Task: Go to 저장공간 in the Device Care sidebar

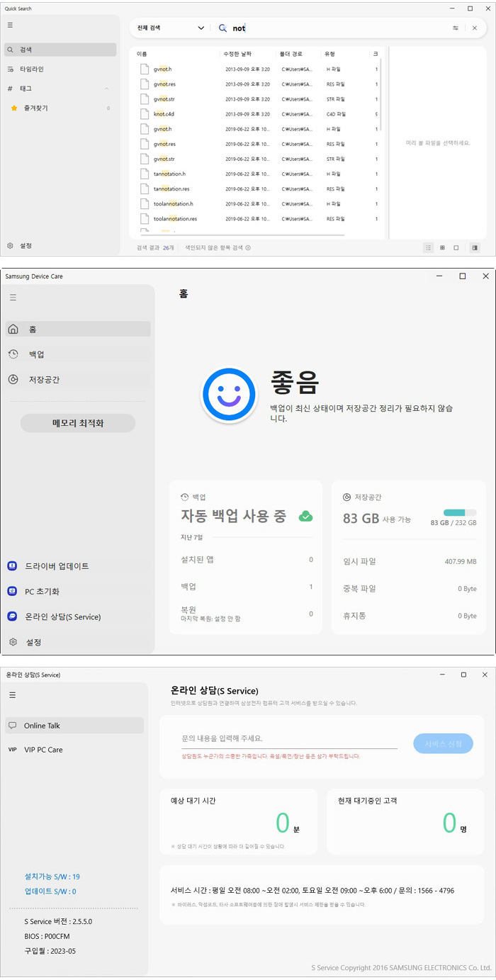Action: click(44, 380)
